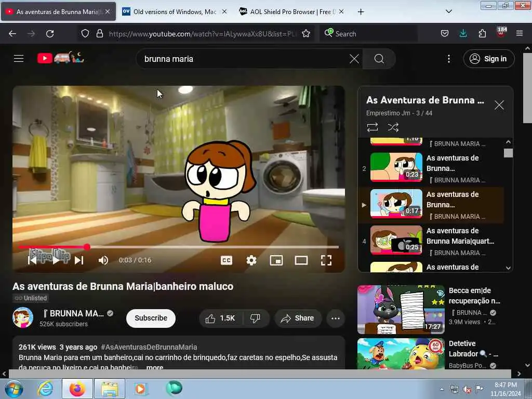Subscribe to BRUNNA MARIA channel

tap(151, 318)
